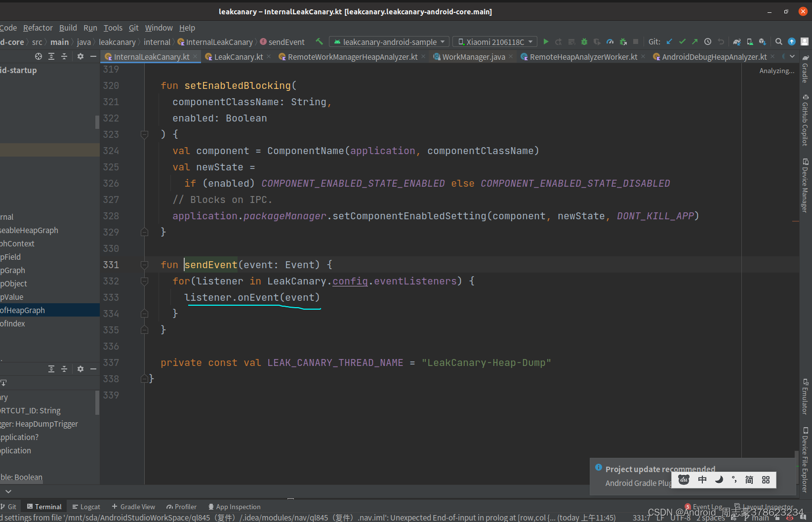Switch to AndroidDebugHeapAnalyzer.kt tab
812x522 pixels.
714,57
